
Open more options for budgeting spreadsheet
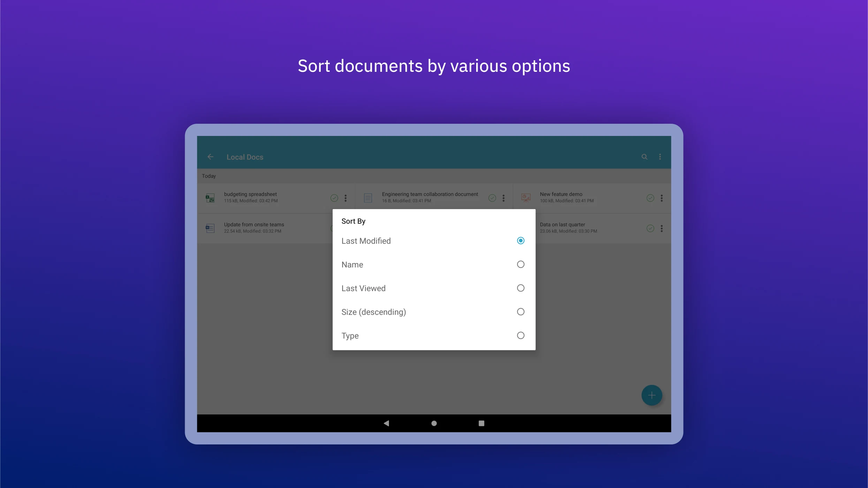click(x=345, y=198)
